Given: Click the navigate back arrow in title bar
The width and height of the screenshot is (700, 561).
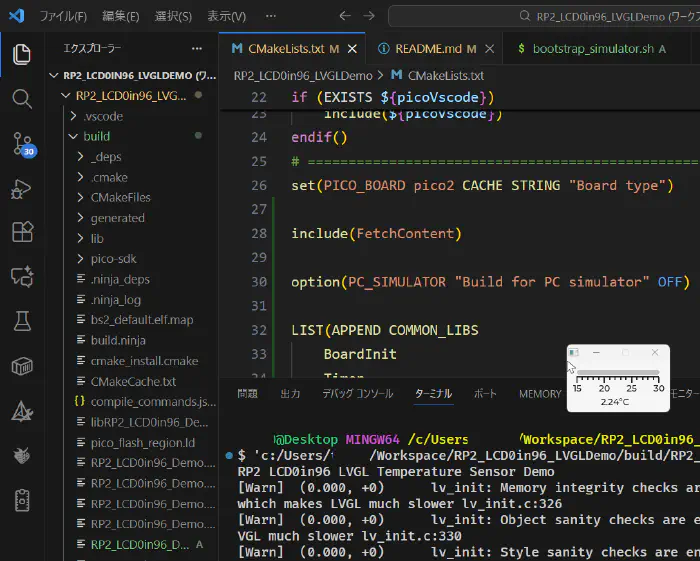Looking at the screenshot, I should (345, 16).
